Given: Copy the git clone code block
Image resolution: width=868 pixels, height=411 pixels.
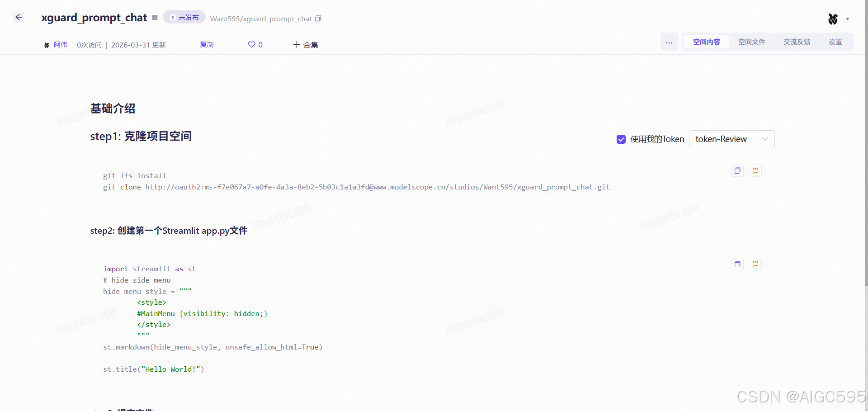Looking at the screenshot, I should (737, 170).
